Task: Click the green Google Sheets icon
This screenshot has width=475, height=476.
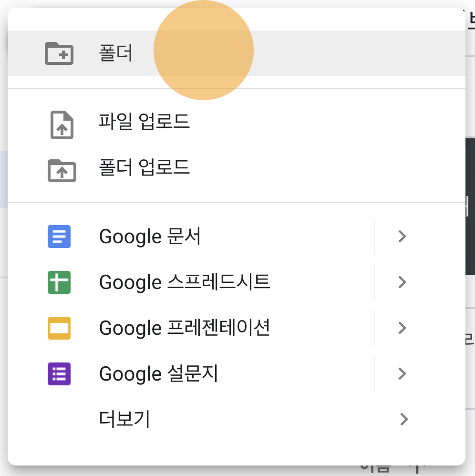Action: [59, 282]
